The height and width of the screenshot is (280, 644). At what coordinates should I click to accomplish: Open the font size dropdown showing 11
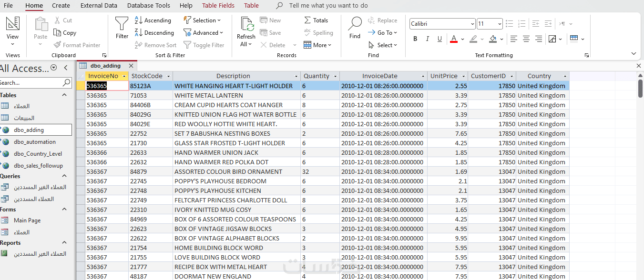tap(500, 24)
